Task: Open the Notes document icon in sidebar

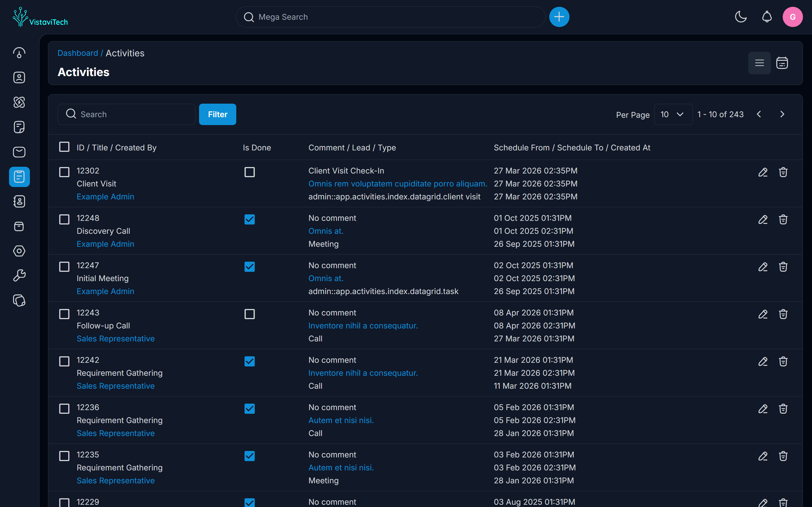Action: click(x=19, y=127)
